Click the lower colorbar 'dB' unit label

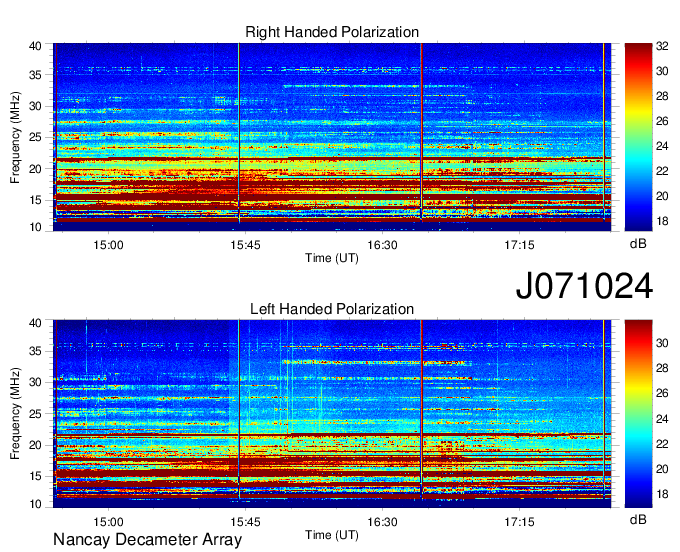pos(638,519)
